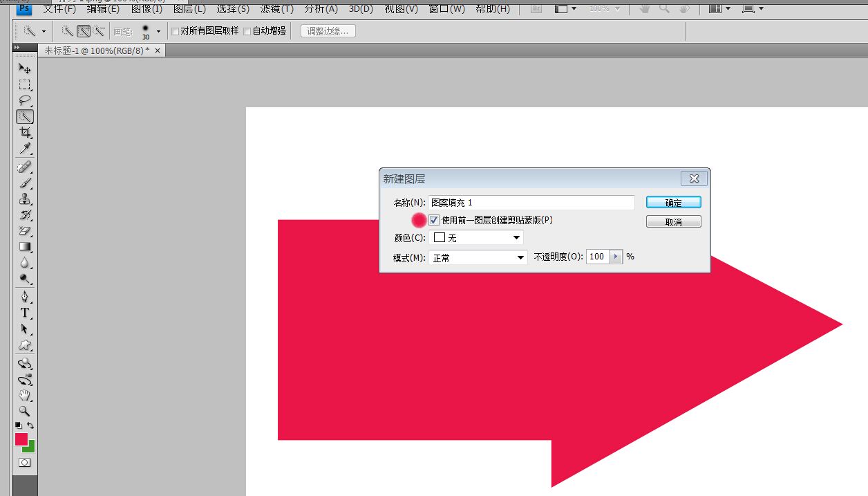
Task: Select the Gradient tool
Action: point(25,247)
